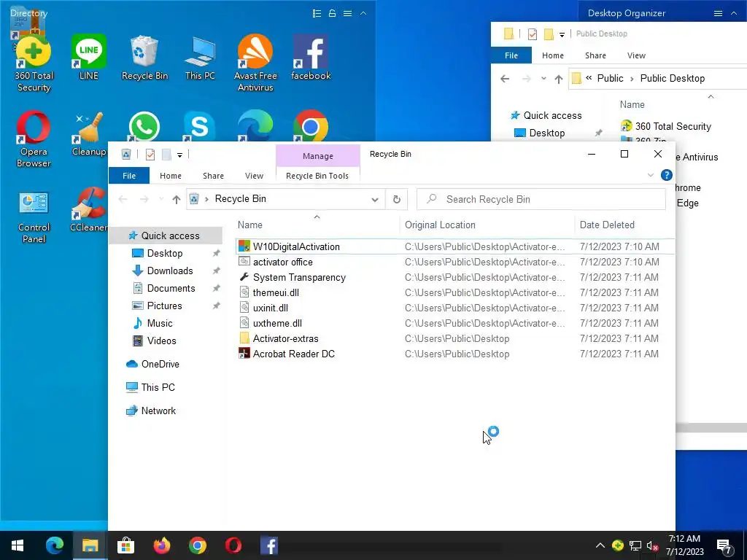Collapse the Desktop Organizer panel
This screenshot has height=560, width=747.
[734, 13]
